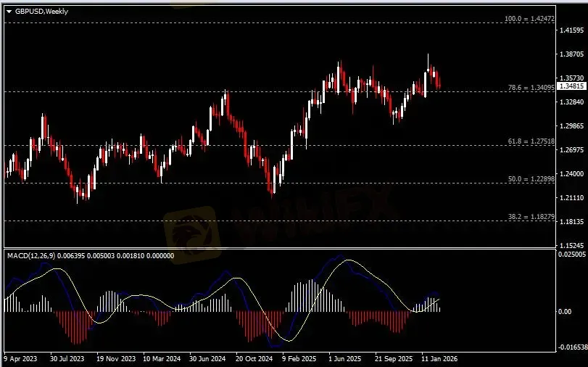Click the faded logo watermark icon
Image resolution: width=588 pixels, height=367 pixels.
[x=191, y=226]
